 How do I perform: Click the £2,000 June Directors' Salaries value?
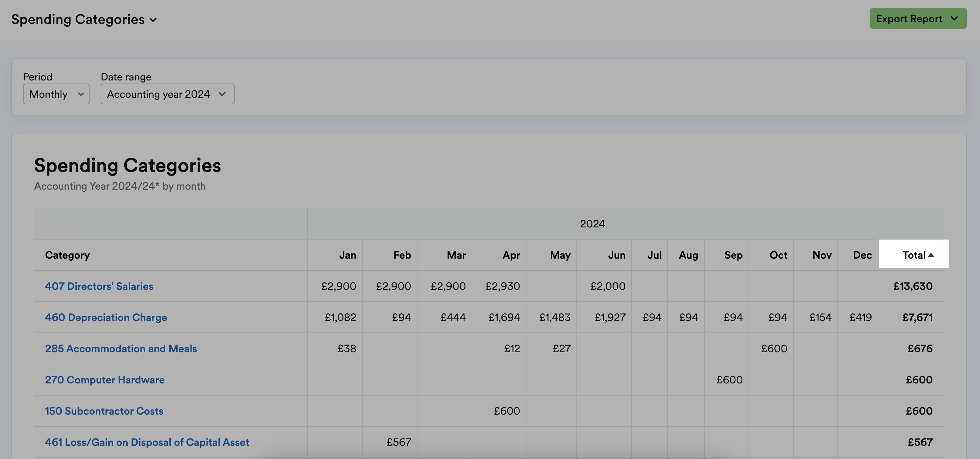(608, 286)
